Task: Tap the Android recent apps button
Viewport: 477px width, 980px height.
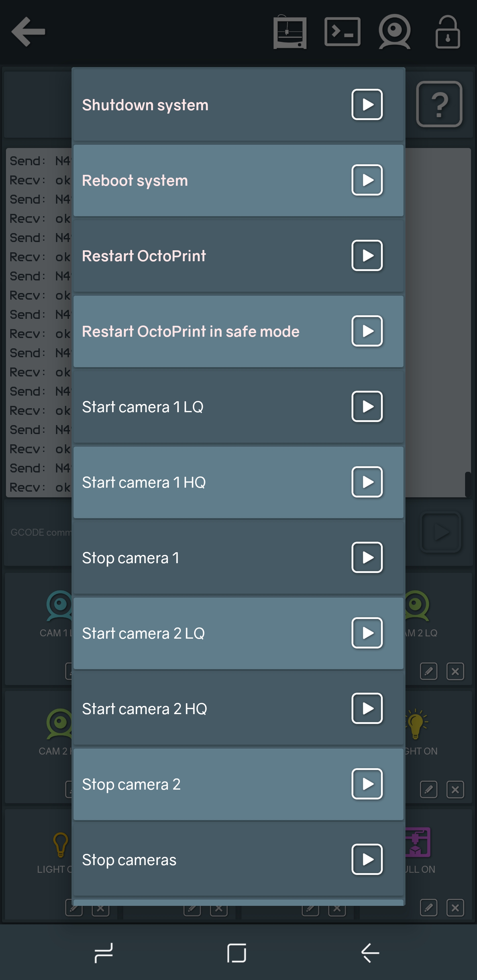Action: pos(104,953)
